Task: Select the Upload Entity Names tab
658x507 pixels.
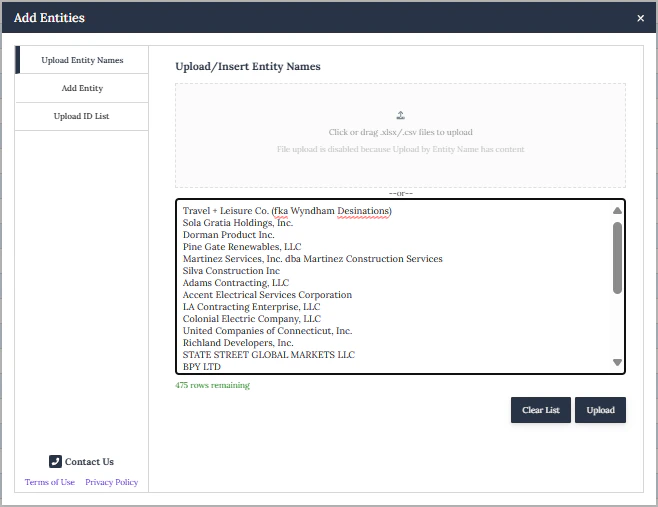Action: click(82, 60)
